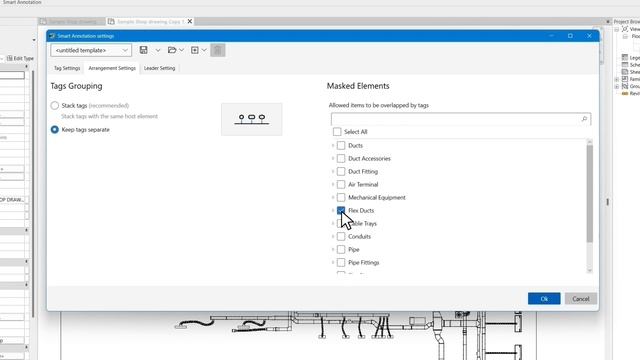Image resolution: width=640 pixels, height=360 pixels.
Task: Click the Flex Ducts label
Action: click(x=361, y=211)
